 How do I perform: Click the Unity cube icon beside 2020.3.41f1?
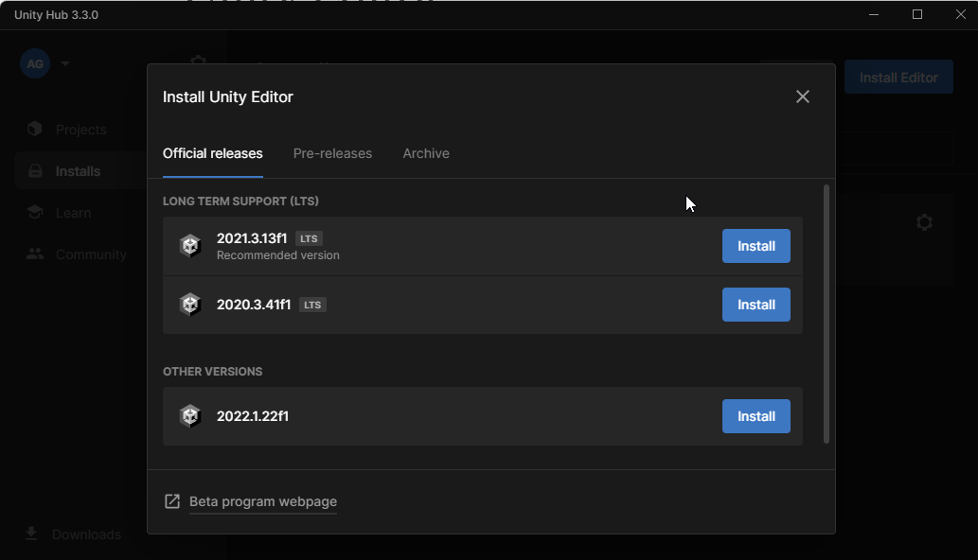190,304
